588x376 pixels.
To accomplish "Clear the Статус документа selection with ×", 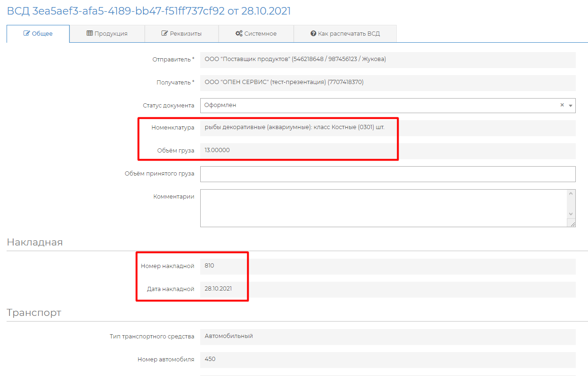I will (562, 105).
